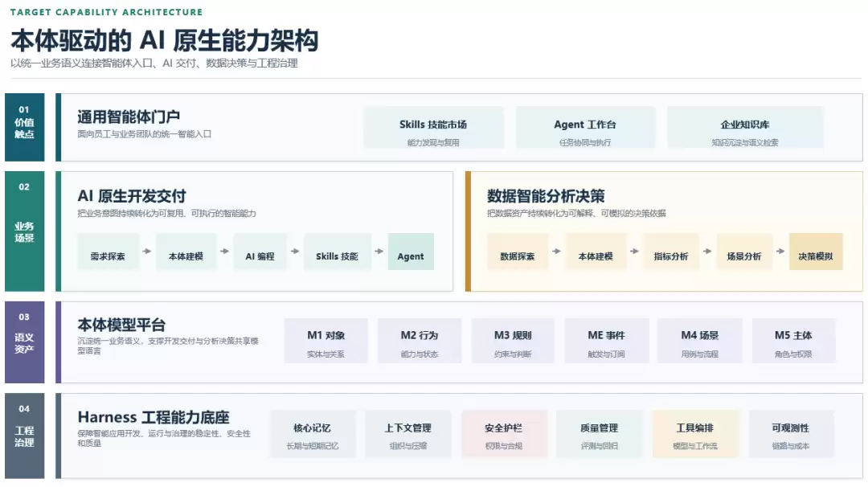The width and height of the screenshot is (868, 487).
Task: Select the 安全护栏 card
Action: [x=504, y=434]
